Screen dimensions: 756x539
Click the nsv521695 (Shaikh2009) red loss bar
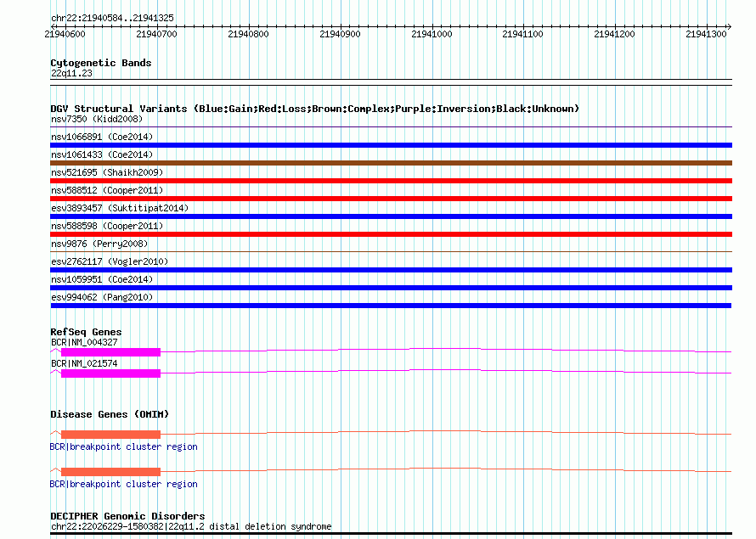click(391, 181)
